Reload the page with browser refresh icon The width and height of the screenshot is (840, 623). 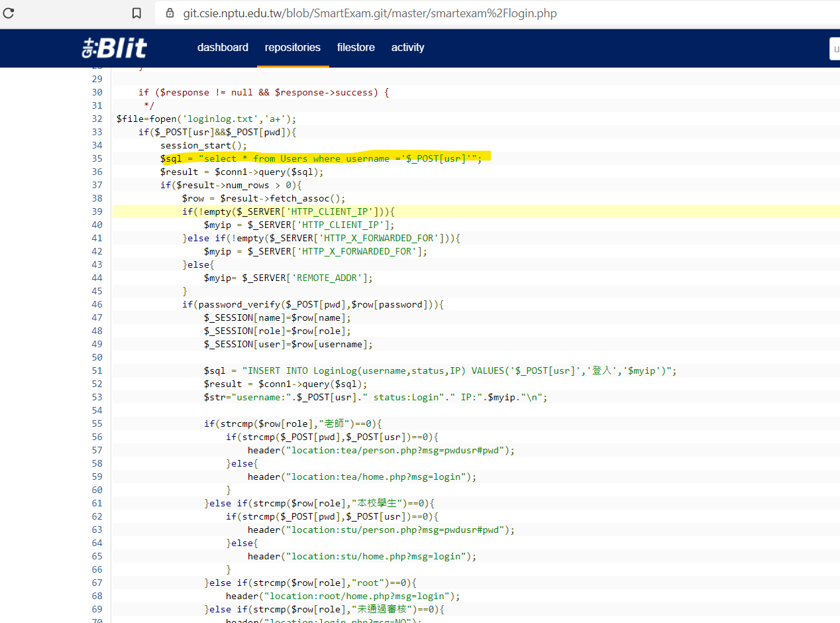tap(9, 13)
